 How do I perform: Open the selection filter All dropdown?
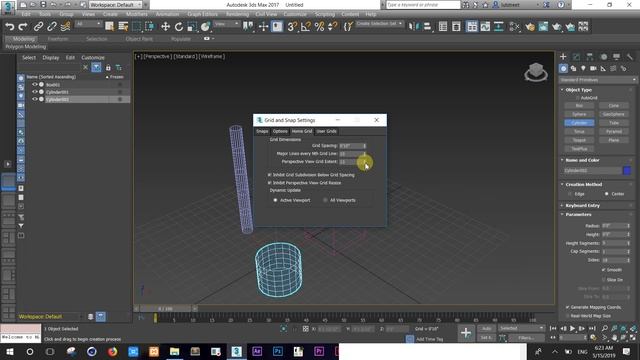click(x=88, y=24)
